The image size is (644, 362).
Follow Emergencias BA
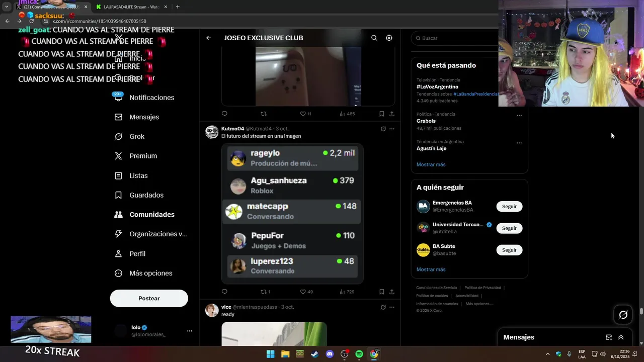[x=509, y=207]
